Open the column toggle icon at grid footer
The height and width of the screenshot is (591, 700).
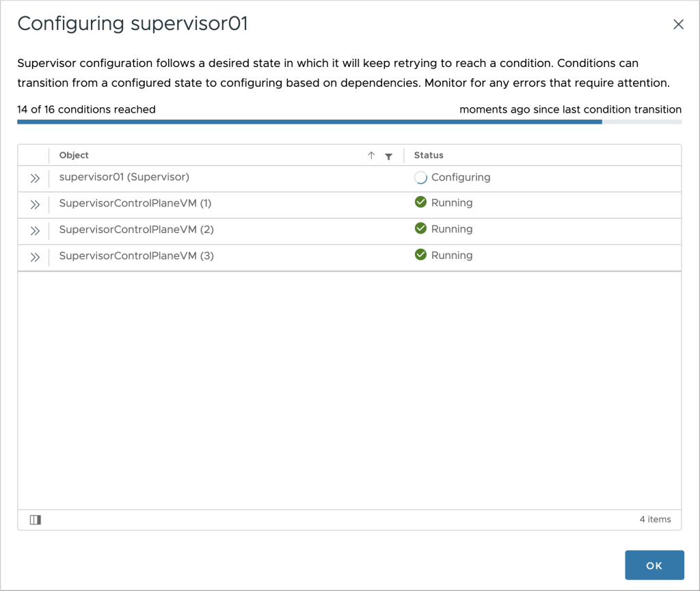click(36, 520)
